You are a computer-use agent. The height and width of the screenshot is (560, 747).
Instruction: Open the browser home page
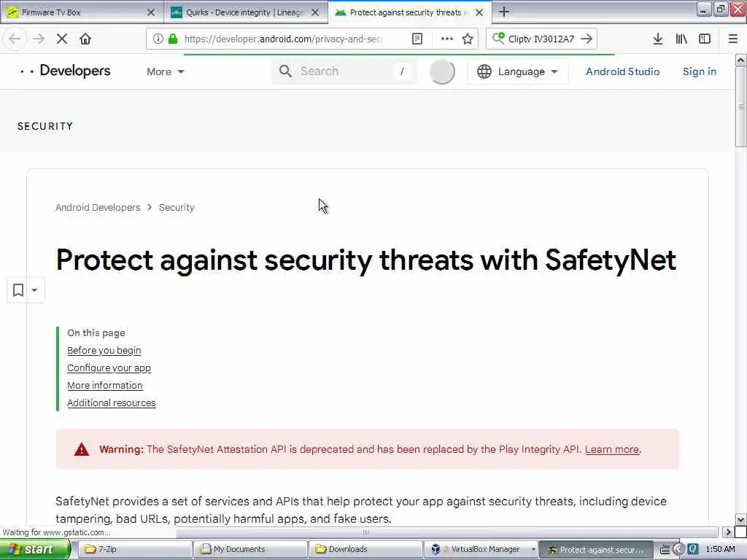(x=85, y=39)
